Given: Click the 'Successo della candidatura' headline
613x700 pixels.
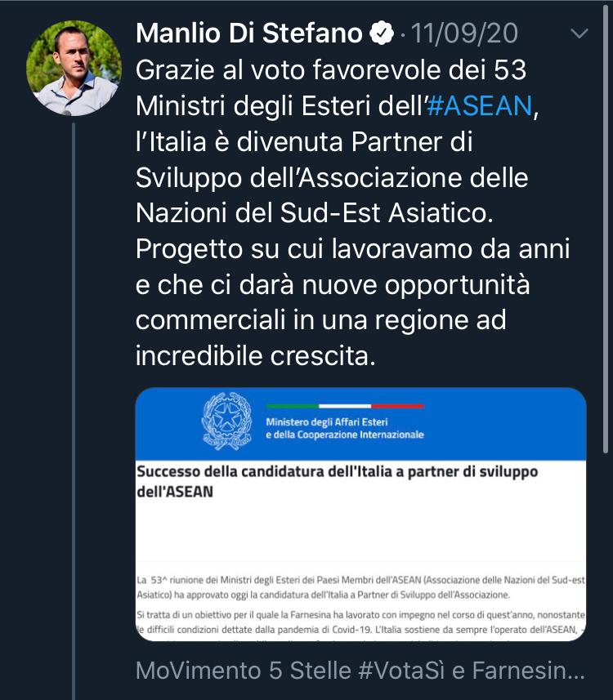Looking at the screenshot, I should [x=338, y=481].
